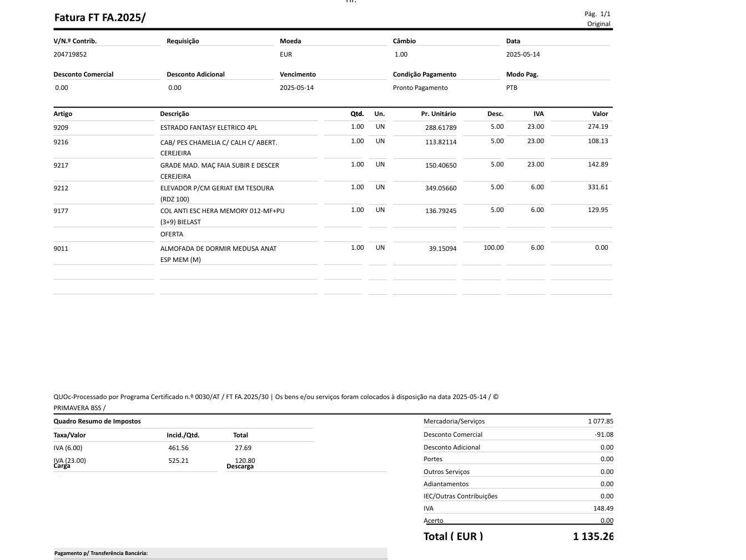Select article code 9216
The width and height of the screenshot is (746, 560).
(61, 142)
